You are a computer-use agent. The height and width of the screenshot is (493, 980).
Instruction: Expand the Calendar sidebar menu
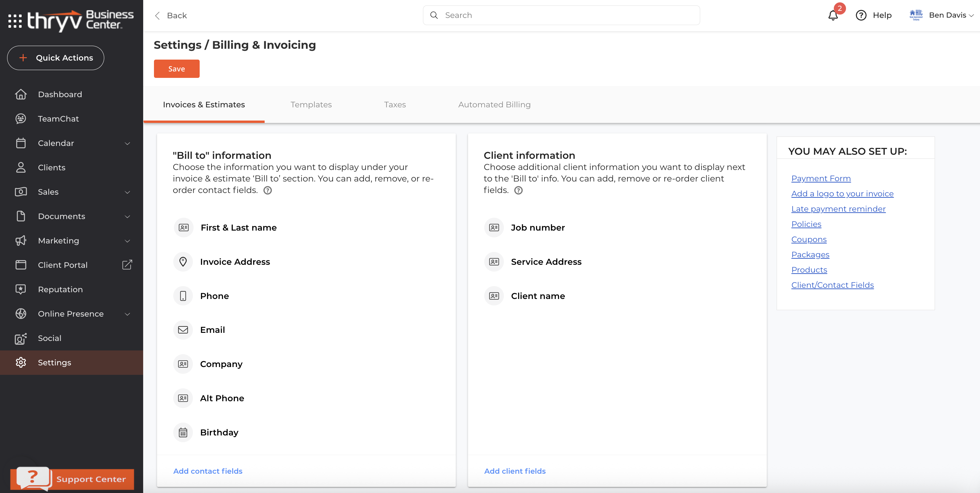point(128,144)
